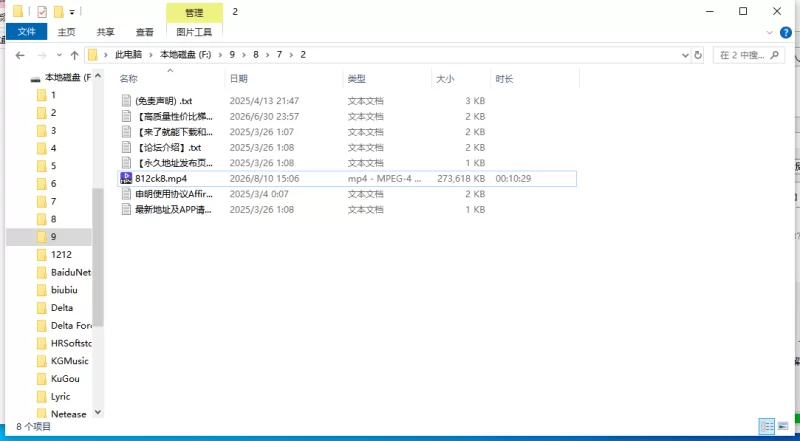Open the Netease folder in navigation pane
The height and width of the screenshot is (441, 800).
(68, 414)
